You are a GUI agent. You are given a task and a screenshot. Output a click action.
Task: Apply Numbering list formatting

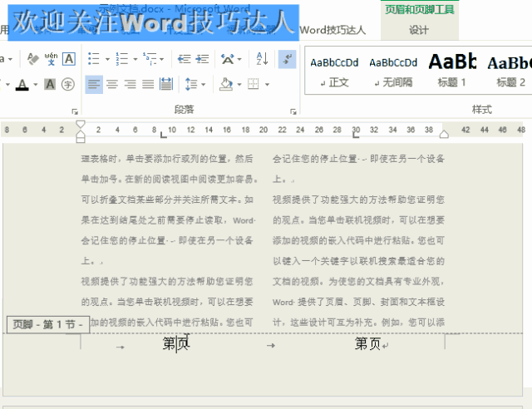(122, 59)
